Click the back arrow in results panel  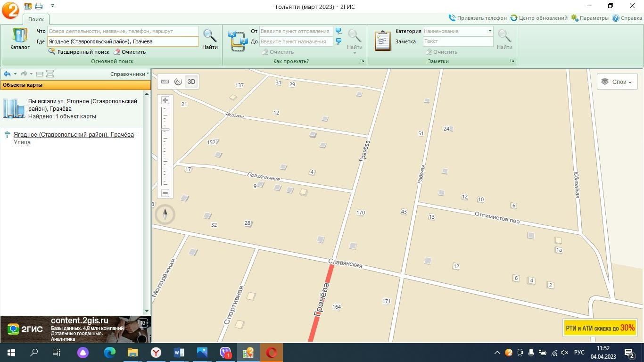[7, 74]
